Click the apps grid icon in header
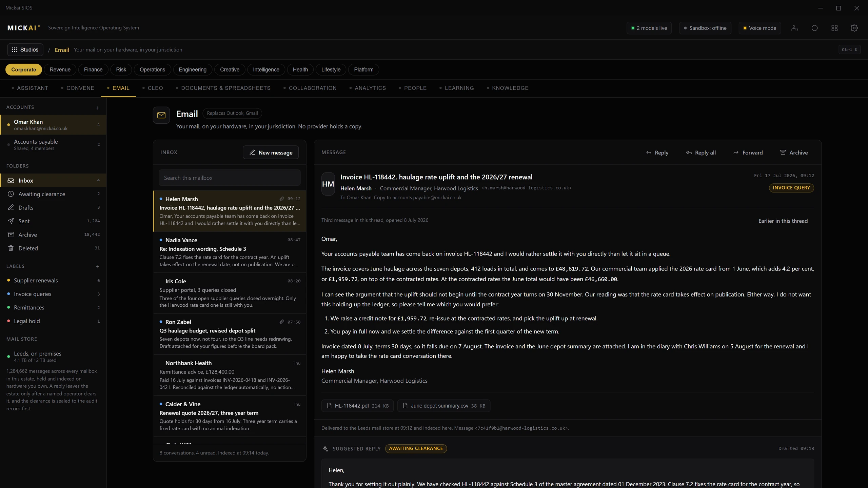 coord(834,28)
